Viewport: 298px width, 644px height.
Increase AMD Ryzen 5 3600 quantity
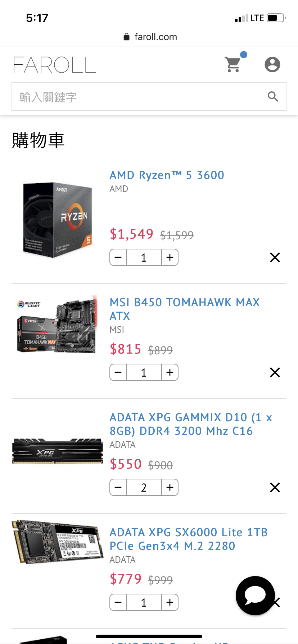pos(170,257)
